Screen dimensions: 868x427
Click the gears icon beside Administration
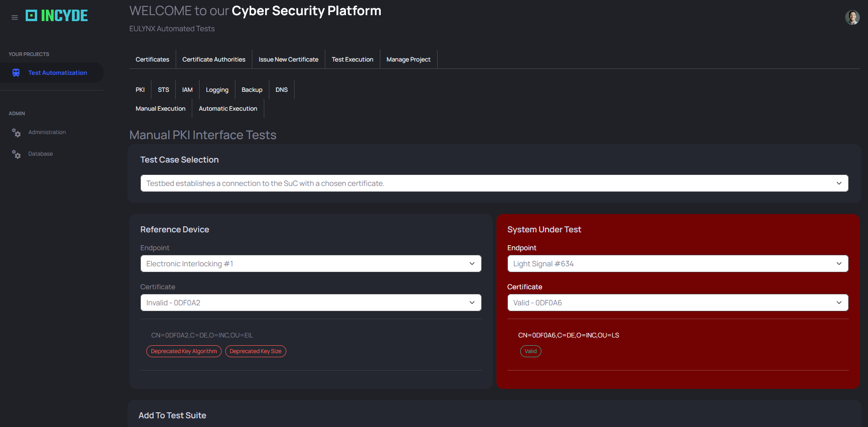(x=16, y=133)
